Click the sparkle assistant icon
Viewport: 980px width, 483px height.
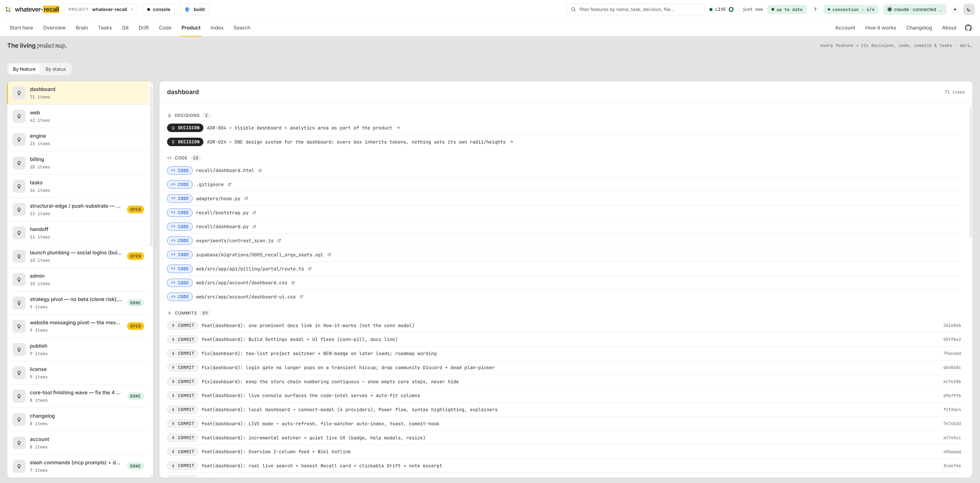955,9
